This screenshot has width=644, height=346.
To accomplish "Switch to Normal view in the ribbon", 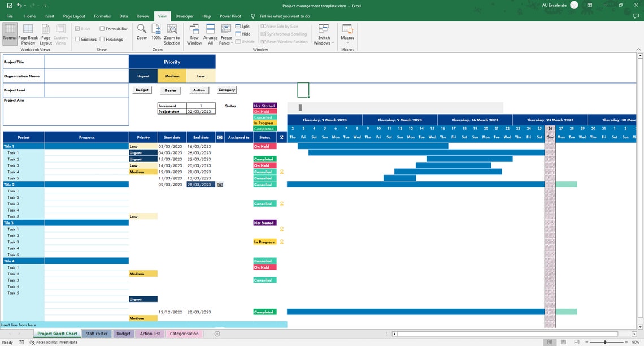I will point(9,35).
